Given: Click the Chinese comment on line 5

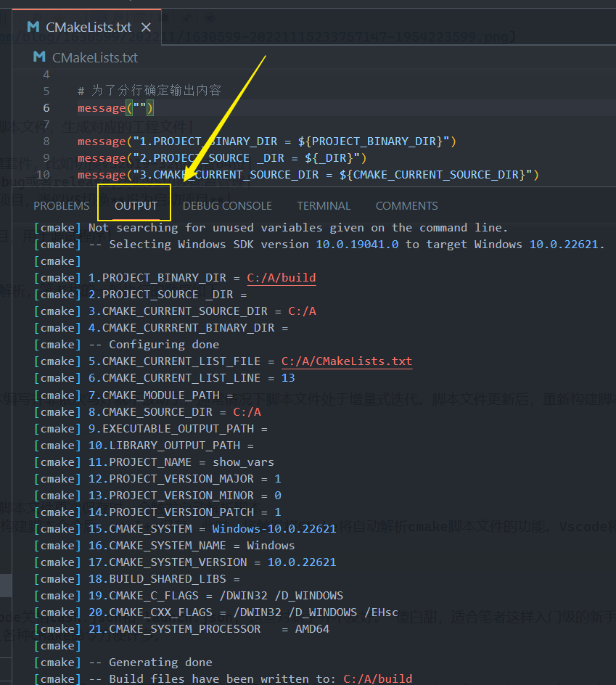Looking at the screenshot, I should [x=149, y=91].
